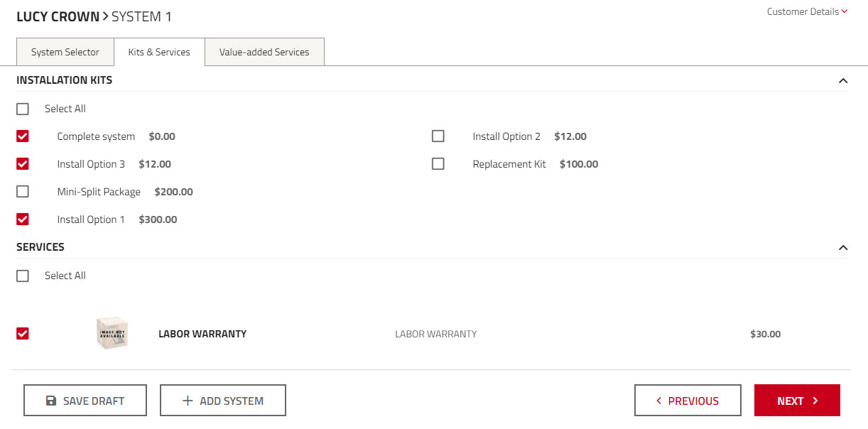Viewport: 868px width, 429px height.
Task: Collapse the Installation Kits section chevron
Action: 843,80
